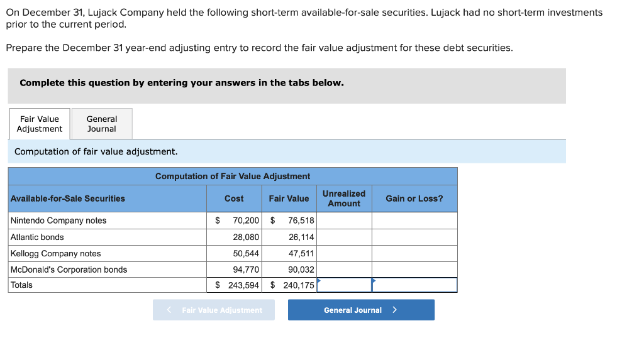This screenshot has height=338, width=644.
Task: Click the Atlantic bonds row label
Action: (x=37, y=237)
